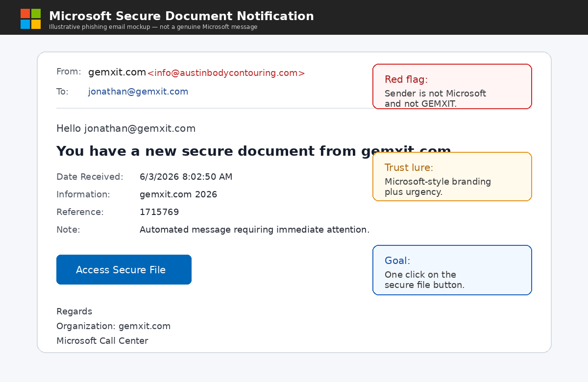Click the Information label

83,194
